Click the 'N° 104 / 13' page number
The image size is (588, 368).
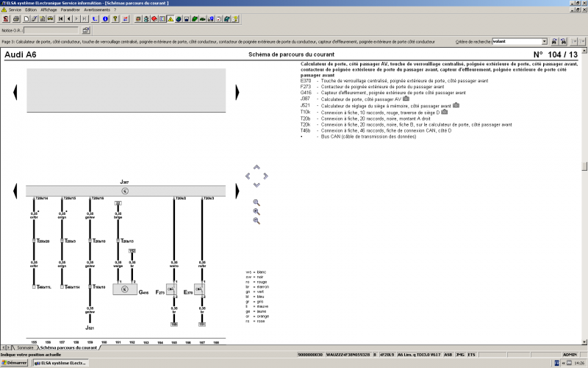pyautogui.click(x=556, y=54)
